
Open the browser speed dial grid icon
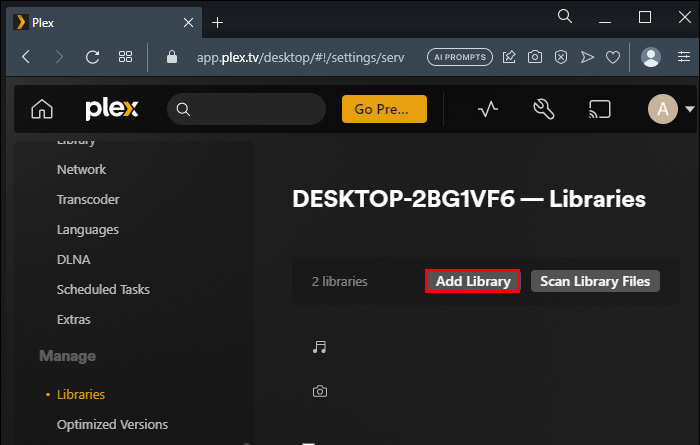click(125, 57)
